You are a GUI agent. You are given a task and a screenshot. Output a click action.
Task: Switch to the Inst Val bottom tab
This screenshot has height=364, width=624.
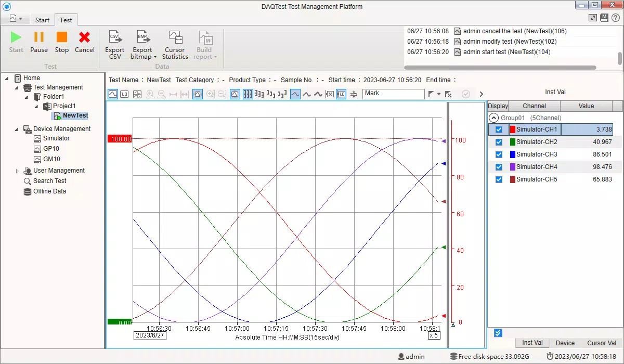tap(532, 343)
